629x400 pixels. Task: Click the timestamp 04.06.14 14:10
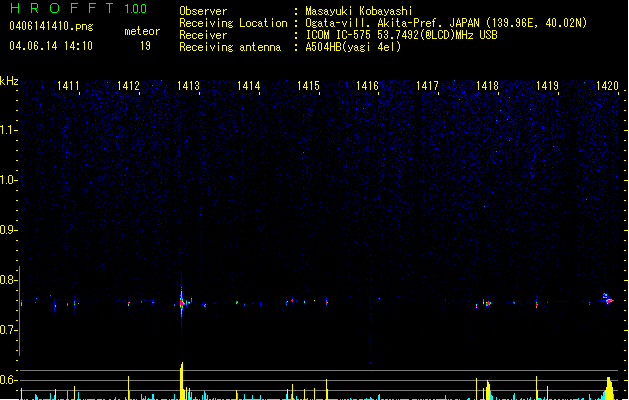pyautogui.click(x=51, y=46)
